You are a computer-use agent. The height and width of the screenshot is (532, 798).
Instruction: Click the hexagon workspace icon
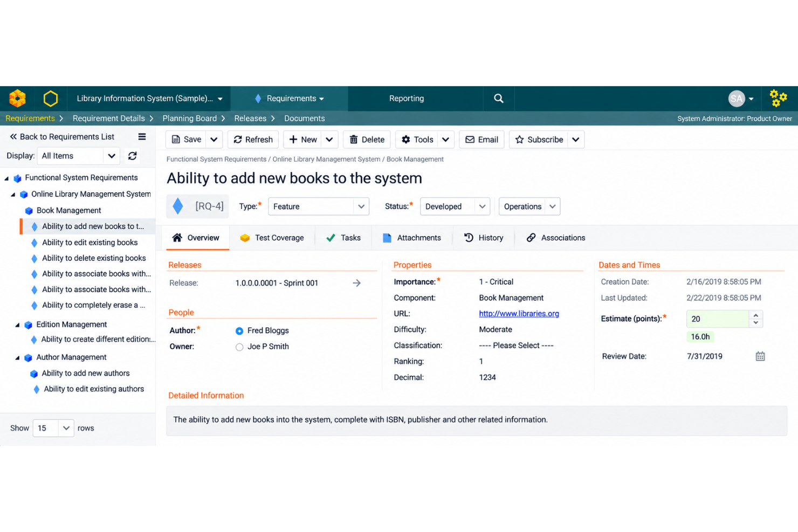pyautogui.click(x=51, y=99)
